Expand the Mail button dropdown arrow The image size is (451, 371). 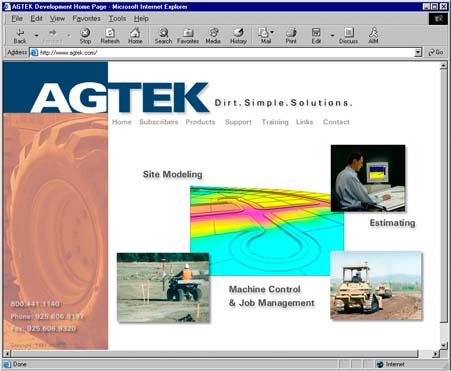coord(272,32)
